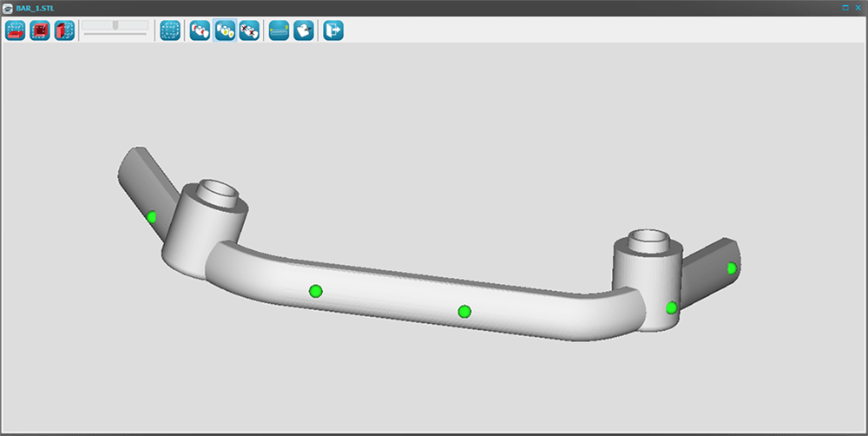Image resolution: width=868 pixels, height=436 pixels.
Task: Click the BAR_1.STL window app icon
Action: click(x=8, y=8)
